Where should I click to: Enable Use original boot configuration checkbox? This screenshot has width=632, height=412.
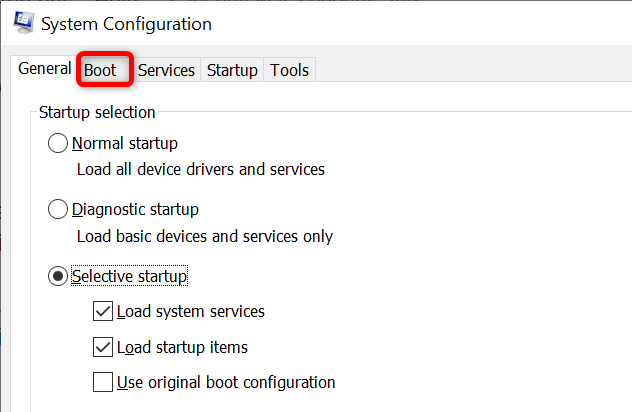tap(103, 381)
